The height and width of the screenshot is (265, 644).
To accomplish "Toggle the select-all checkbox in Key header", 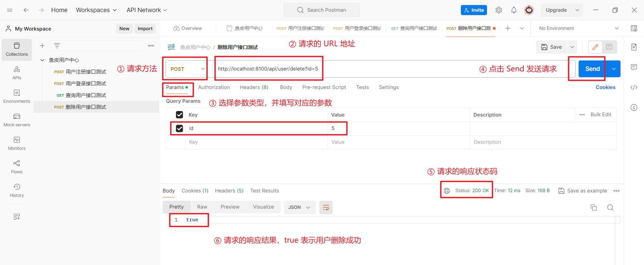I will pyautogui.click(x=179, y=115).
